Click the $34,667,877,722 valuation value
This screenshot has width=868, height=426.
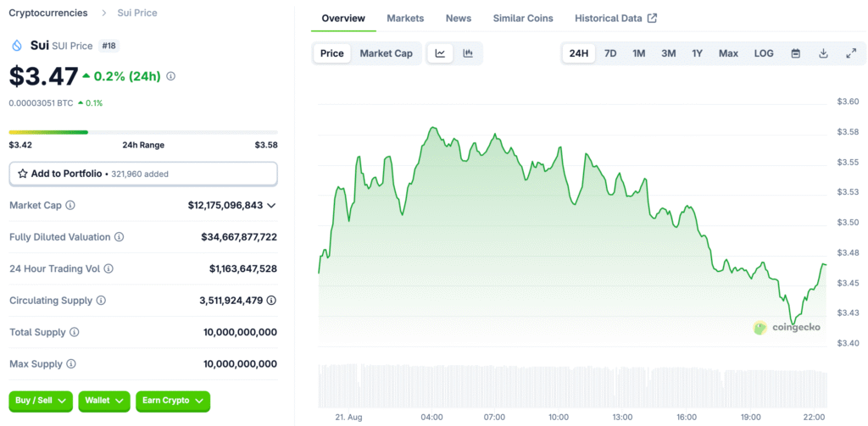click(239, 237)
